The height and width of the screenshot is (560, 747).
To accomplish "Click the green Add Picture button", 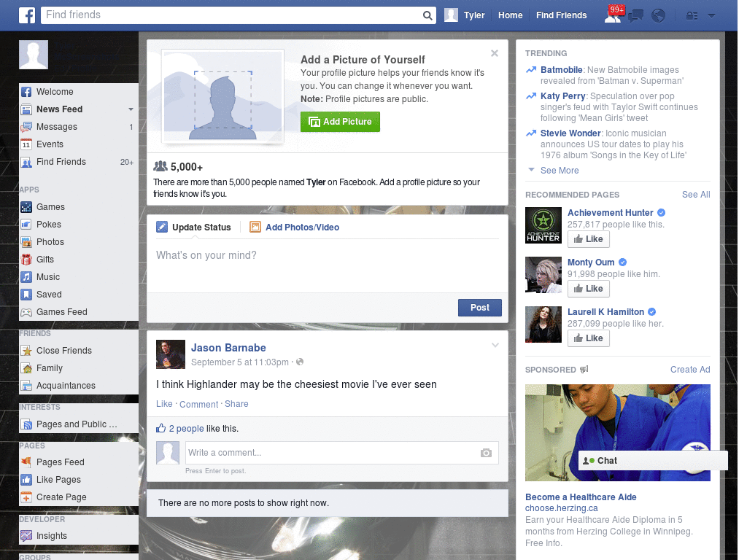I will point(340,122).
